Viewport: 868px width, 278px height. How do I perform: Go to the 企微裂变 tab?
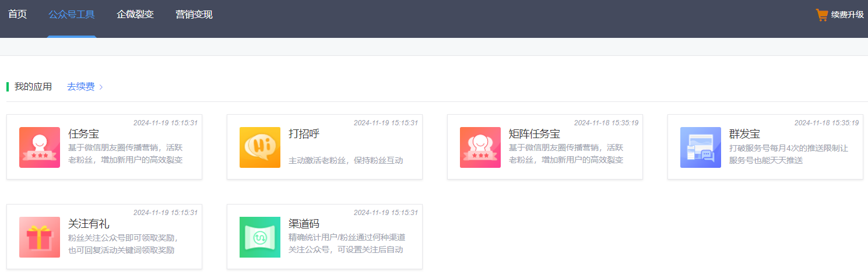pos(135,15)
